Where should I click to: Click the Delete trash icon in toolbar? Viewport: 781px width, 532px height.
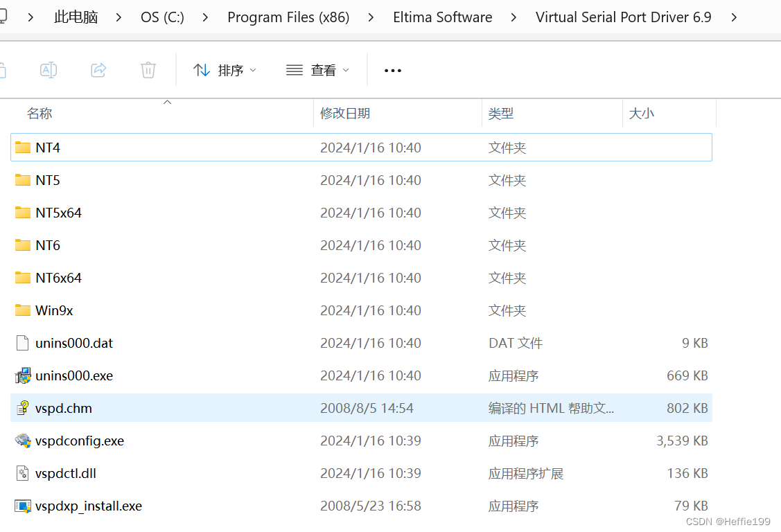[148, 69]
